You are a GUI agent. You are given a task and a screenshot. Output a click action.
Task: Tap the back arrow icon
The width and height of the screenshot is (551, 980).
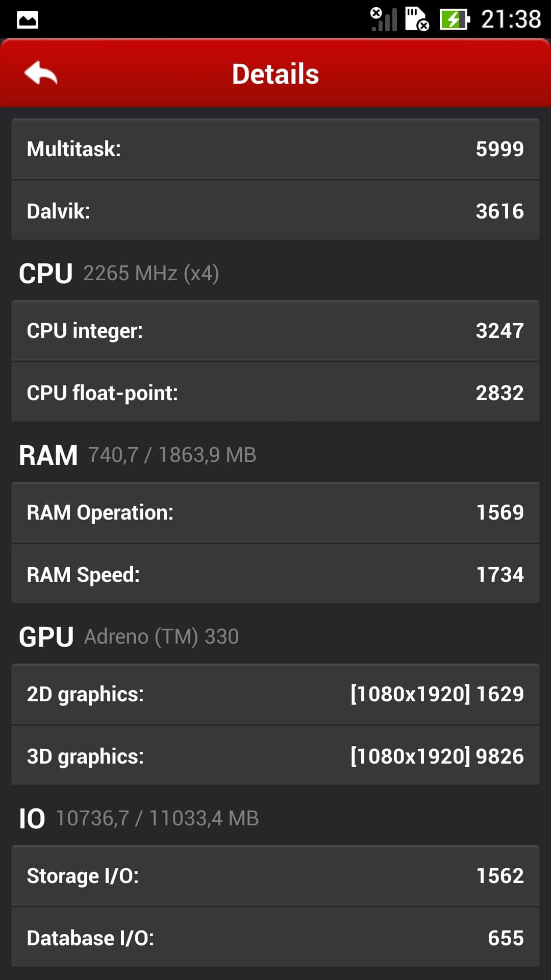[x=41, y=73]
